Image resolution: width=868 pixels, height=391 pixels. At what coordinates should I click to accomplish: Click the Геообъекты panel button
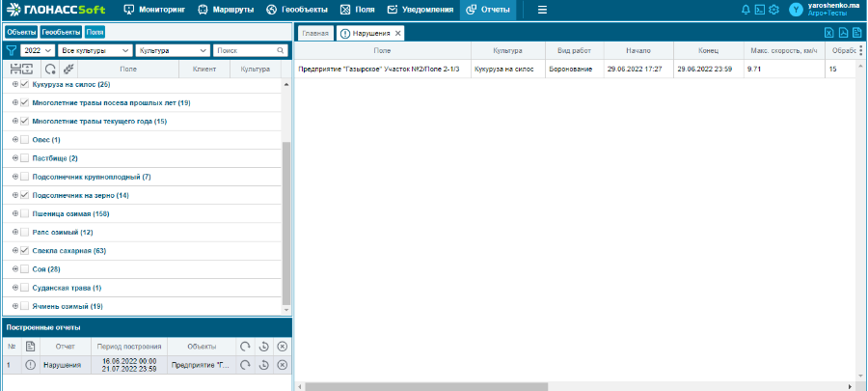click(60, 32)
